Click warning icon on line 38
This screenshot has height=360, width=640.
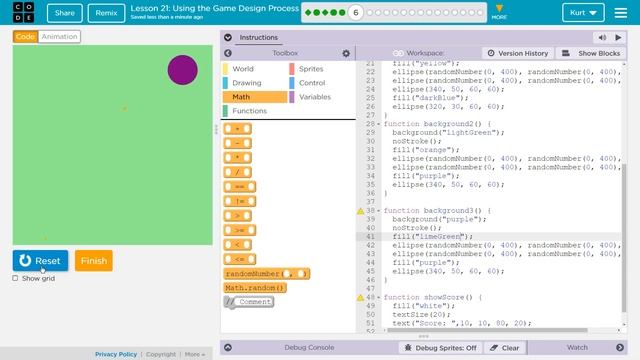click(360, 211)
